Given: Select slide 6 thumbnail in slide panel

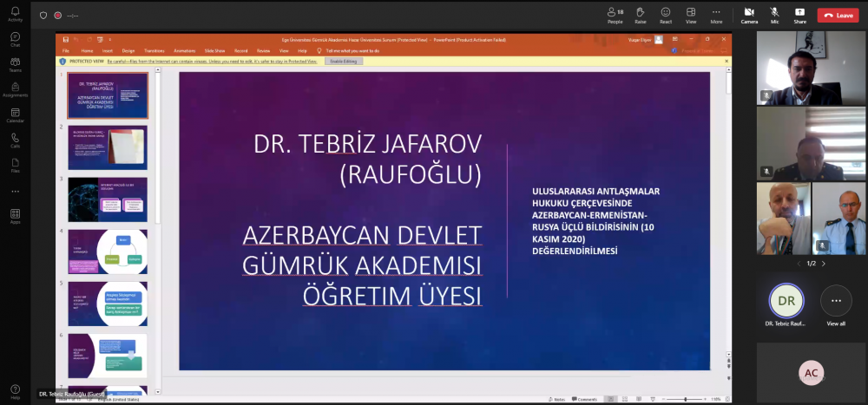Looking at the screenshot, I should [x=108, y=356].
